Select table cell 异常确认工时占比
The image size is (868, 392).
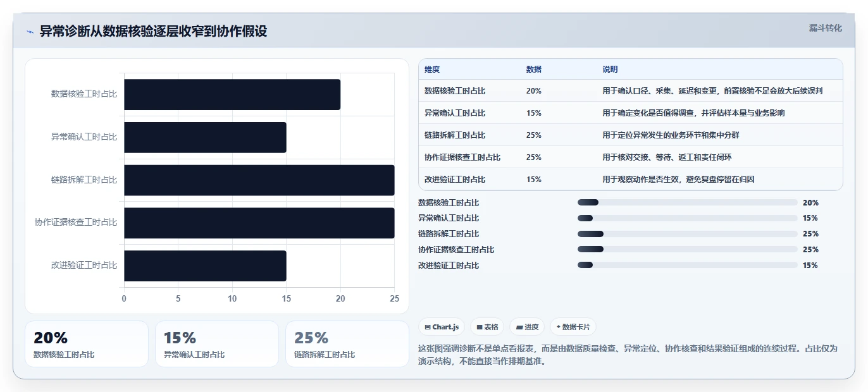tap(455, 113)
